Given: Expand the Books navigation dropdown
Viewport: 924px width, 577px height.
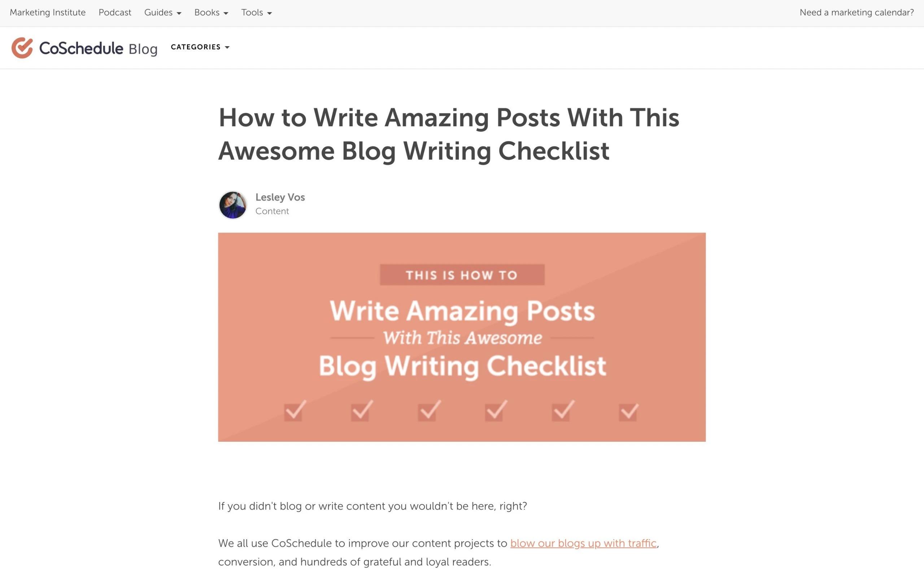Looking at the screenshot, I should (211, 13).
